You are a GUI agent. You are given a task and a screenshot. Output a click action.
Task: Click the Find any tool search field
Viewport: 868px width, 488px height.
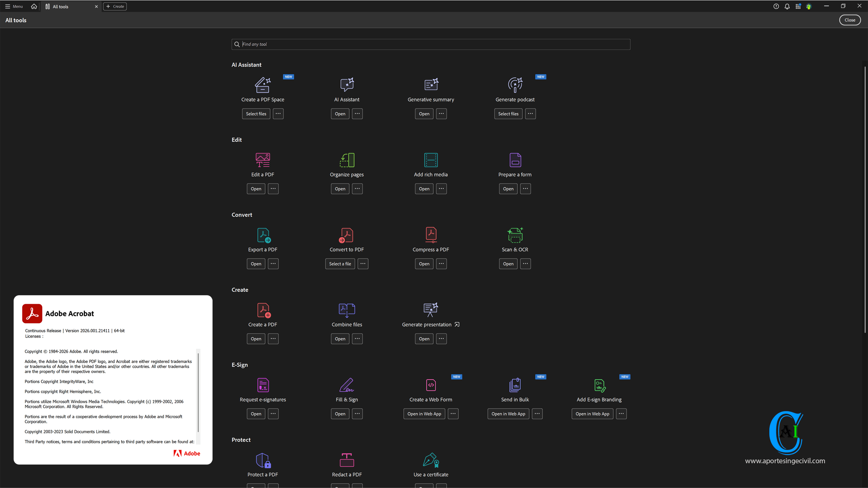[431, 44]
